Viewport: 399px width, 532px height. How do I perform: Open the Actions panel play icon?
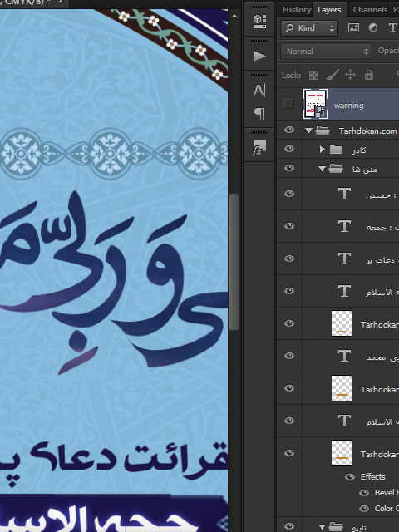pyautogui.click(x=259, y=56)
